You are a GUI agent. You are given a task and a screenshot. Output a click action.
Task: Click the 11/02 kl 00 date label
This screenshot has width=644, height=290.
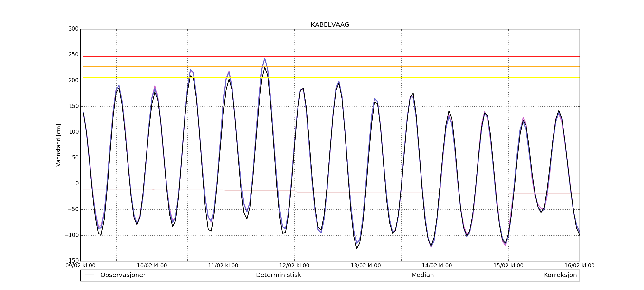click(x=223, y=266)
